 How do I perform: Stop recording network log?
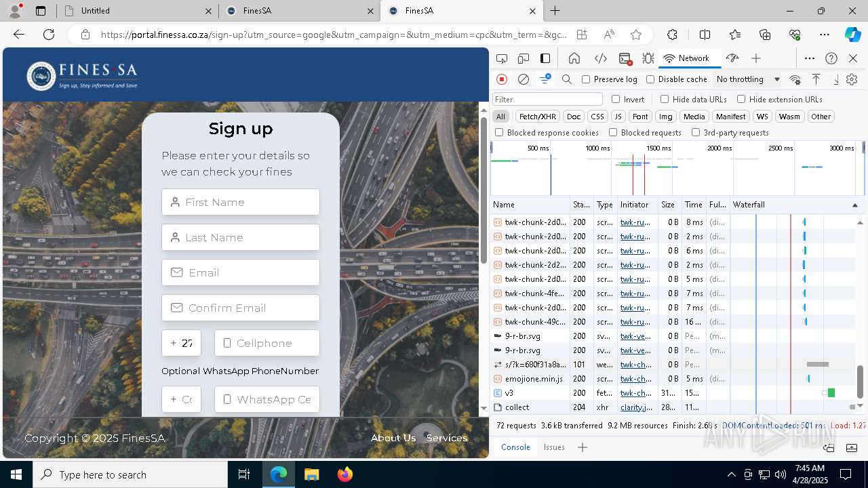[x=502, y=79]
